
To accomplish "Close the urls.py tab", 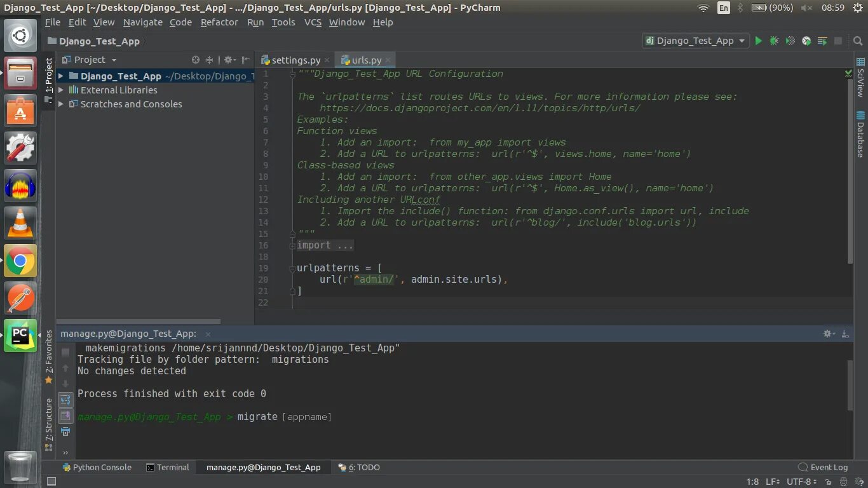I will click(388, 60).
